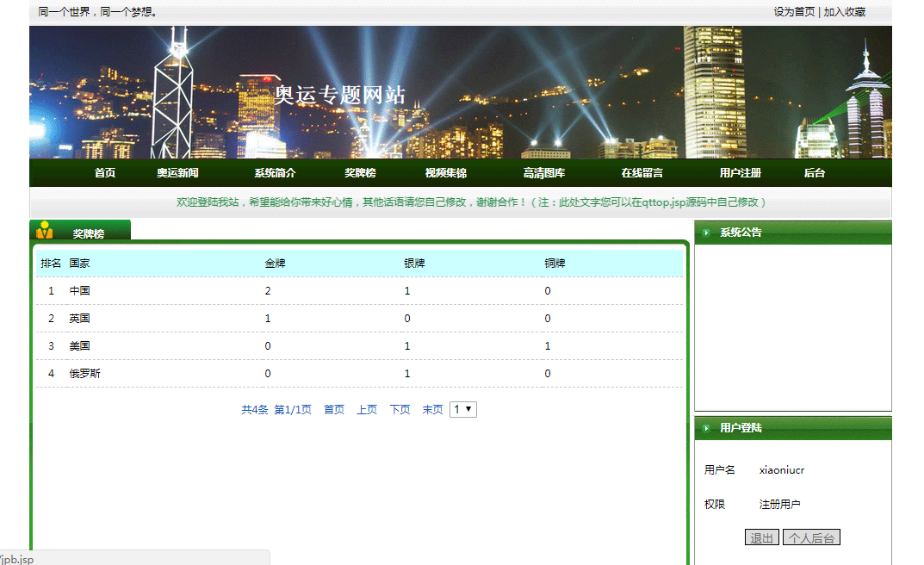Open 高清图库 menu item
The image size is (924, 565).
[x=544, y=172]
